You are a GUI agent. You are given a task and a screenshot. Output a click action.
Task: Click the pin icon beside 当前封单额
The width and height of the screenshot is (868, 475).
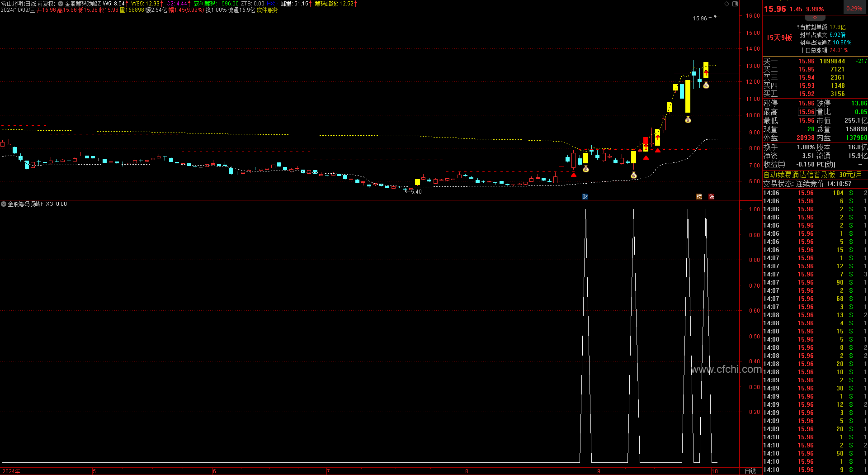798,27
